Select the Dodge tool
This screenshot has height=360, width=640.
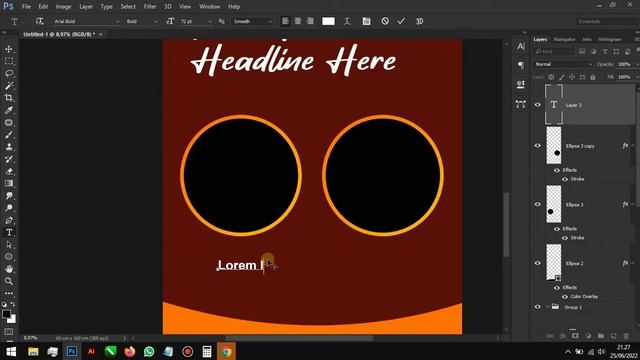click(9, 208)
